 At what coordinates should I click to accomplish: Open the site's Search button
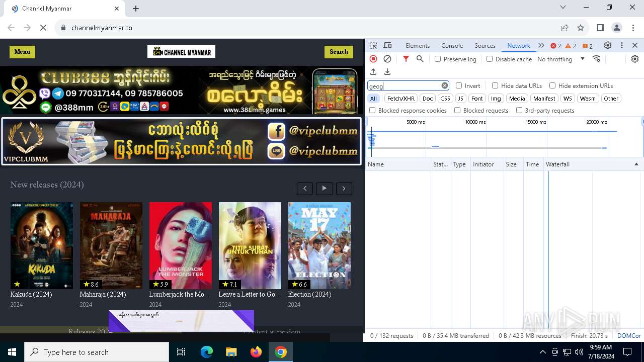339,52
